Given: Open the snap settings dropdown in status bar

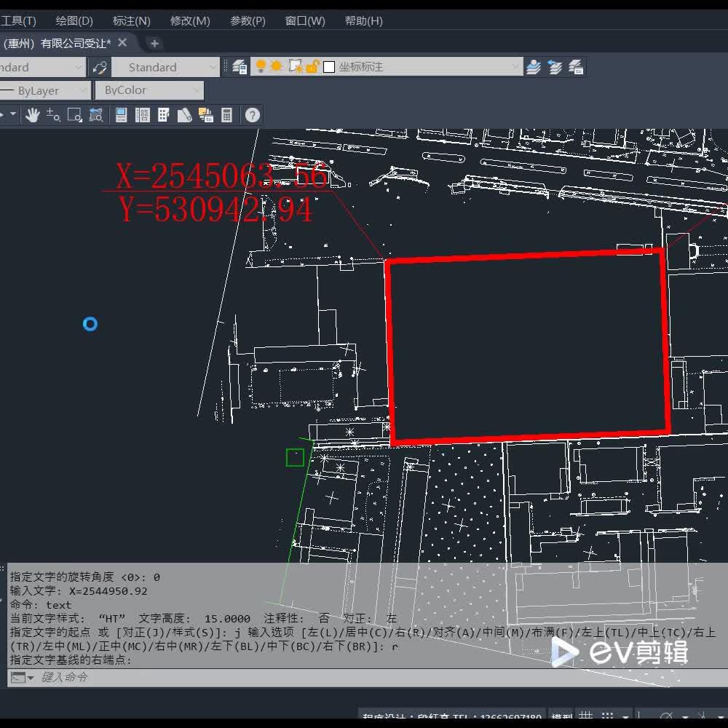Looking at the screenshot, I should click(x=625, y=717).
